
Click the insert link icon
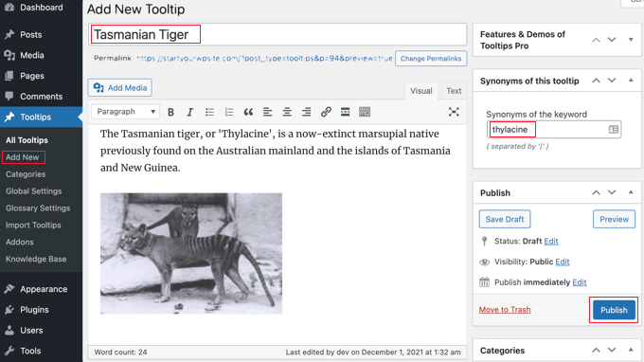(x=326, y=112)
